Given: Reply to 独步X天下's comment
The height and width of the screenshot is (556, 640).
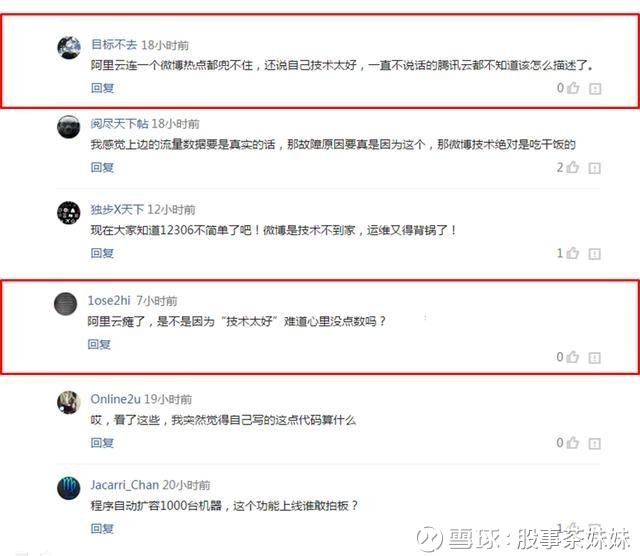Looking at the screenshot, I should pos(102,253).
